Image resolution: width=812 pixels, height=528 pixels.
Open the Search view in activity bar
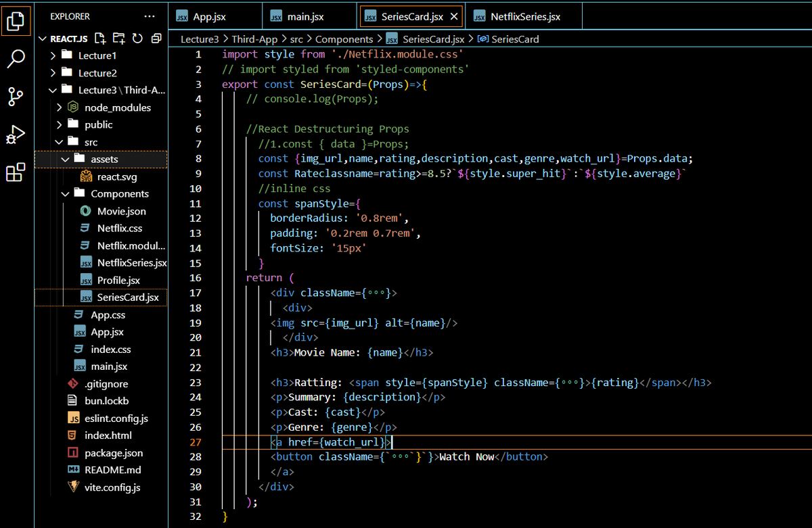[x=15, y=59]
